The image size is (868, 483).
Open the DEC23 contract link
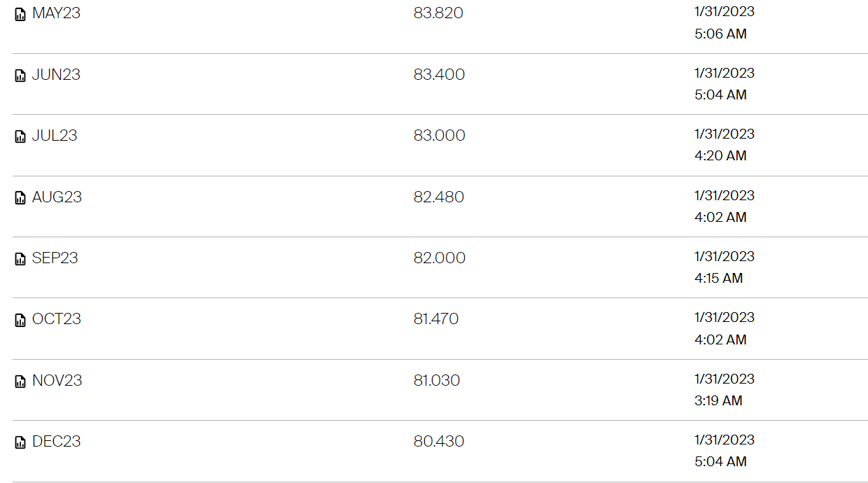pos(56,441)
